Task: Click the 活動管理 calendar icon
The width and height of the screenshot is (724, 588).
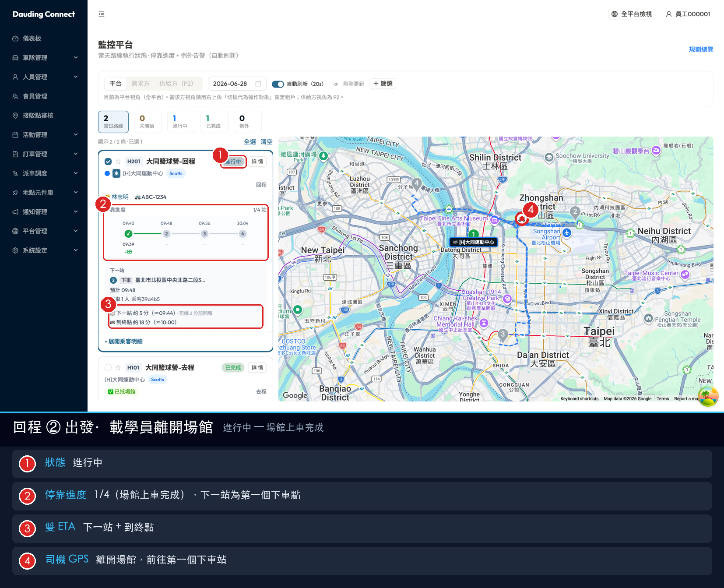Action: (x=15, y=135)
